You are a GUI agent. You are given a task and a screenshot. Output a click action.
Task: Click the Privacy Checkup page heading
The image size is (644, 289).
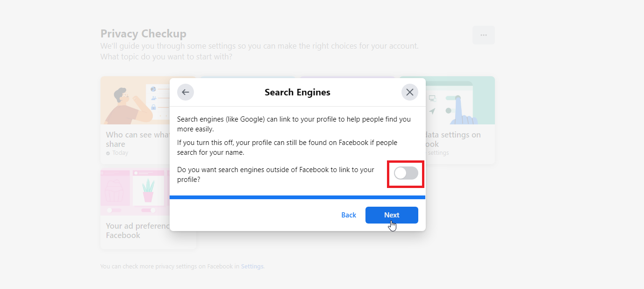click(x=143, y=34)
